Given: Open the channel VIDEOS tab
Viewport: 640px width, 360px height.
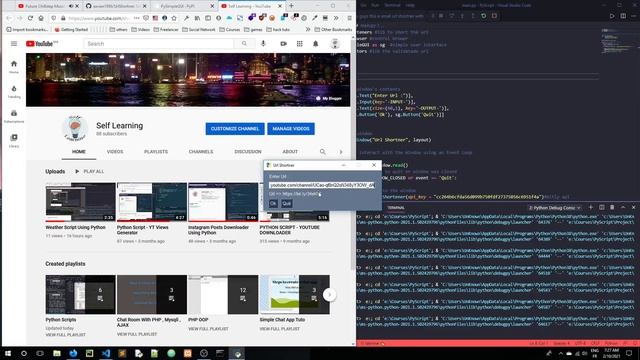Looking at the screenshot, I should pos(115,151).
